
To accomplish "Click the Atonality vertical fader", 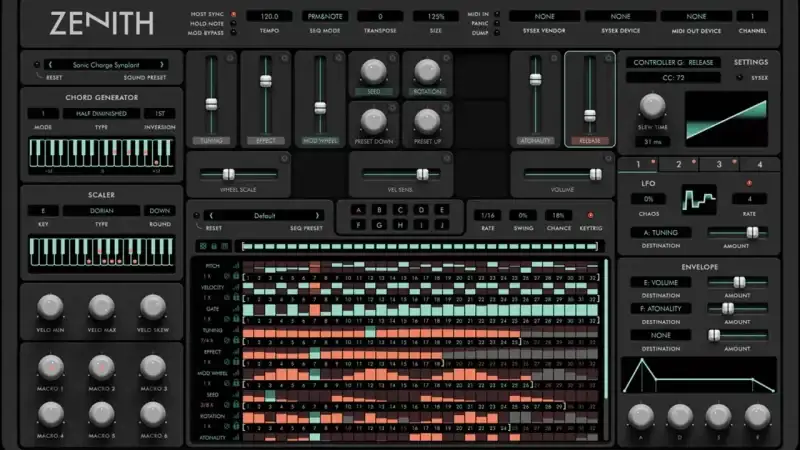I will (535, 94).
